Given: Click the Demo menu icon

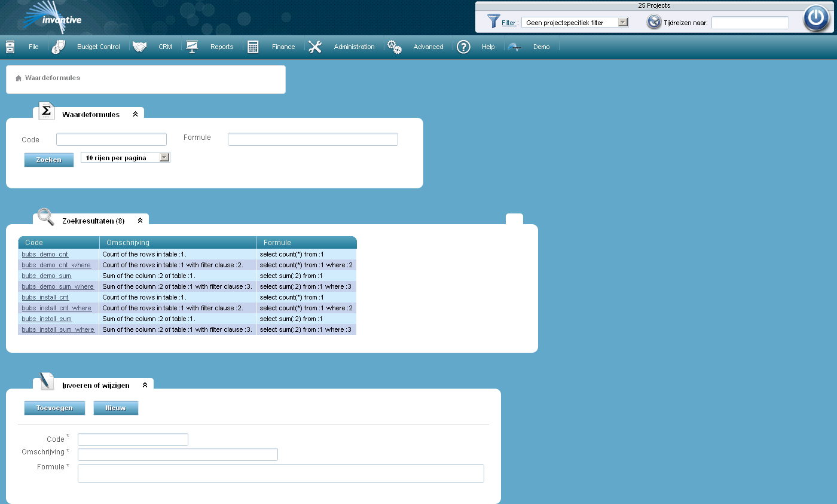Looking at the screenshot, I should pyautogui.click(x=515, y=47).
